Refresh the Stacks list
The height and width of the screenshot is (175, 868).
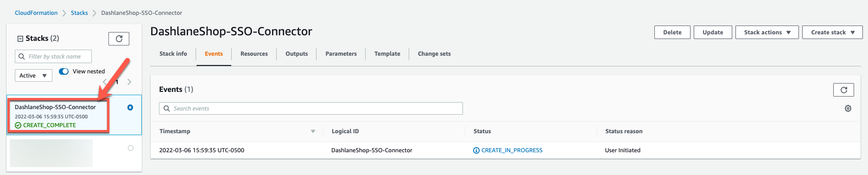(x=119, y=39)
